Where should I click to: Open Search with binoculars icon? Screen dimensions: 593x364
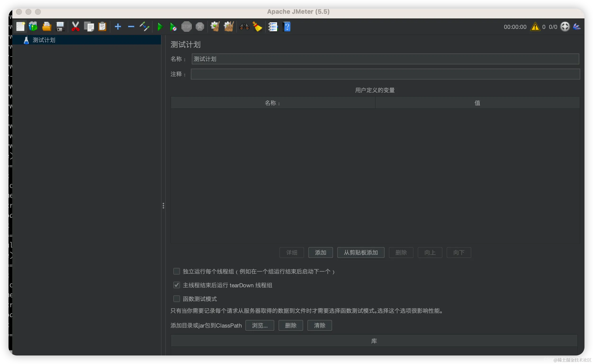point(244,27)
